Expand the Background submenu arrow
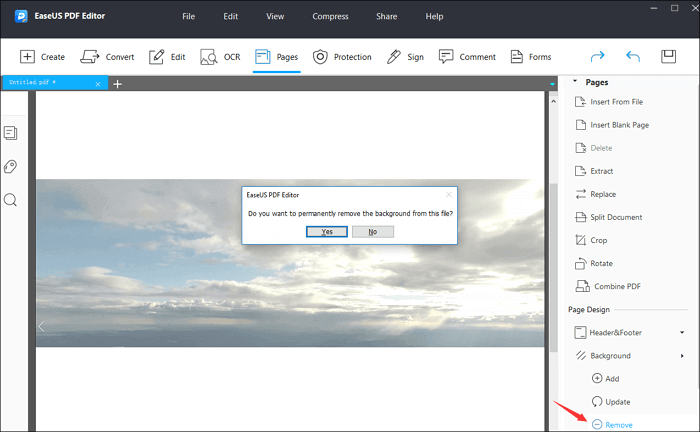 click(x=682, y=356)
